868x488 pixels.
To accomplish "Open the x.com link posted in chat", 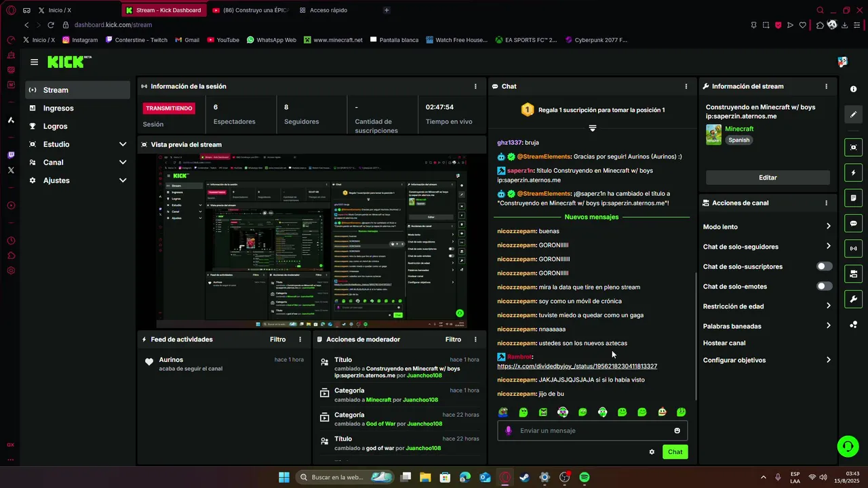I will (x=577, y=366).
